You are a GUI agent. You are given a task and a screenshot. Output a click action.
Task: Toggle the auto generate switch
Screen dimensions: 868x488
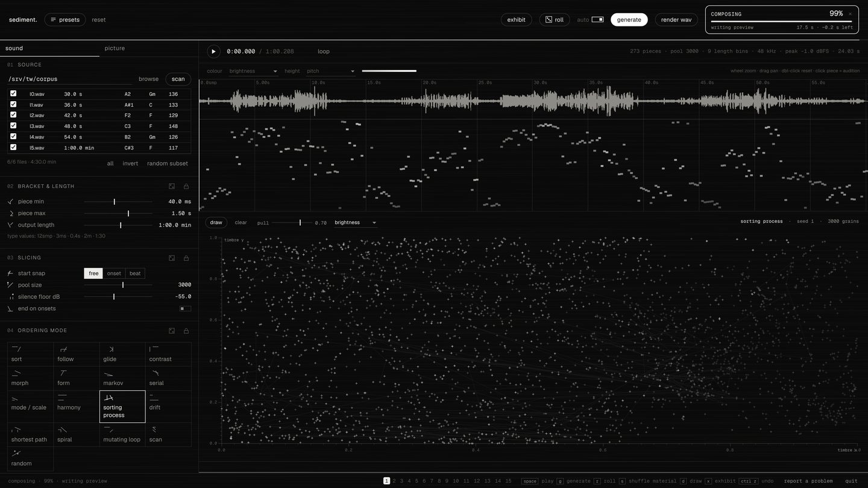[597, 19]
